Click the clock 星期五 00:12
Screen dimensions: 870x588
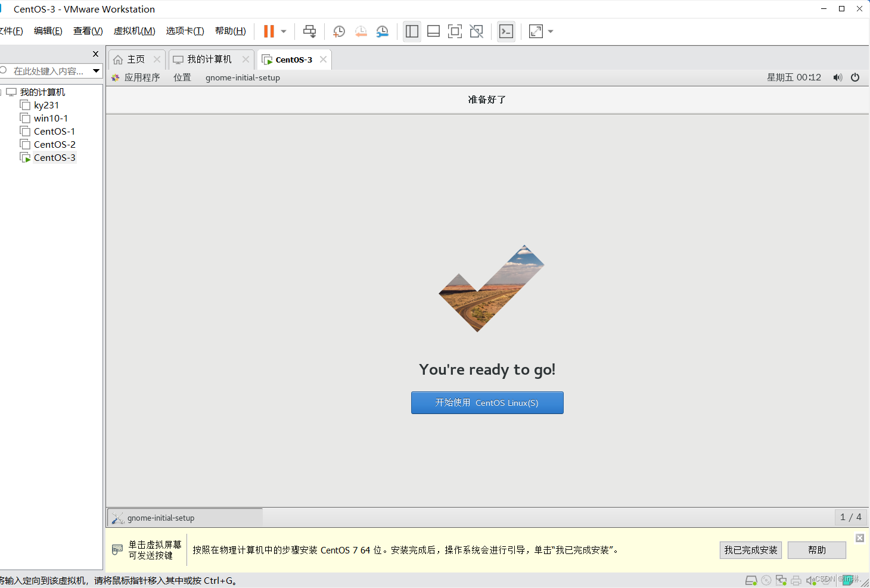click(x=794, y=77)
